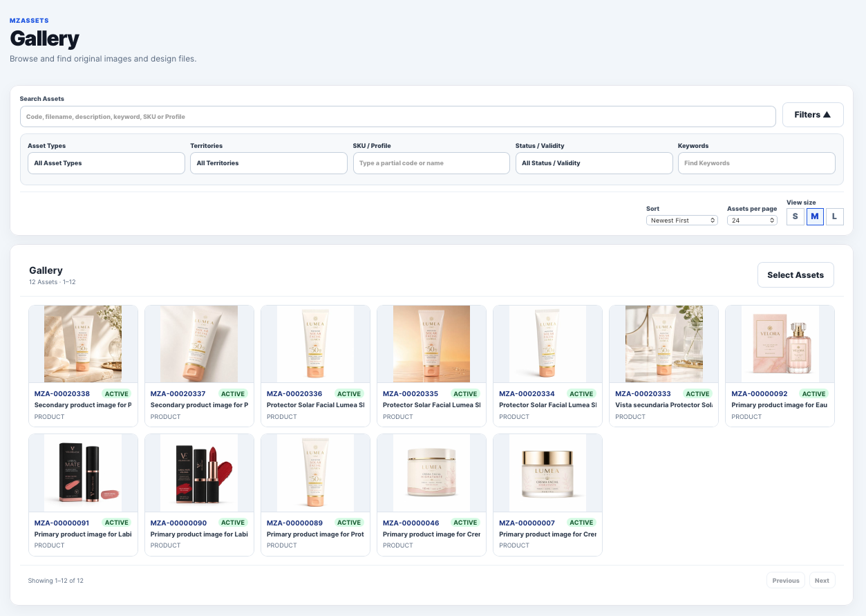This screenshot has width=866, height=616.
Task: Click description under MZA-00000046
Action: [x=431, y=534]
